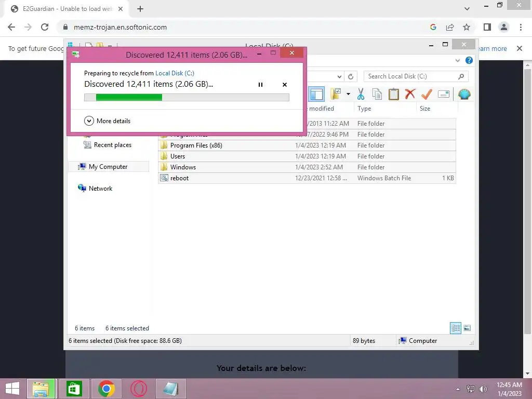Image resolution: width=532 pixels, height=399 pixels.
Task: Reload the Chrome page
Action: tap(45, 27)
